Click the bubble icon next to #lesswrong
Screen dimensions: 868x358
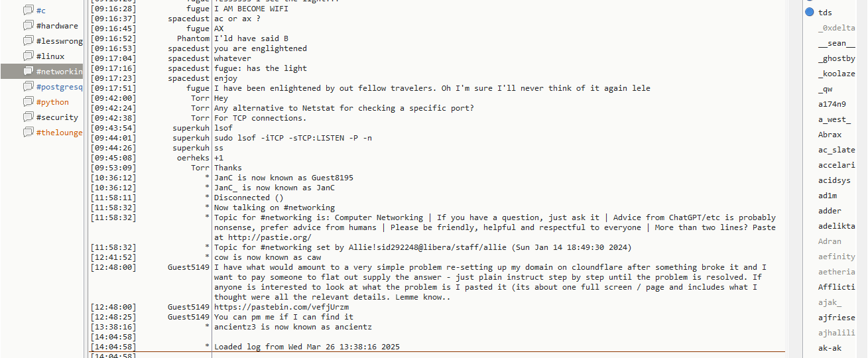pos(28,41)
